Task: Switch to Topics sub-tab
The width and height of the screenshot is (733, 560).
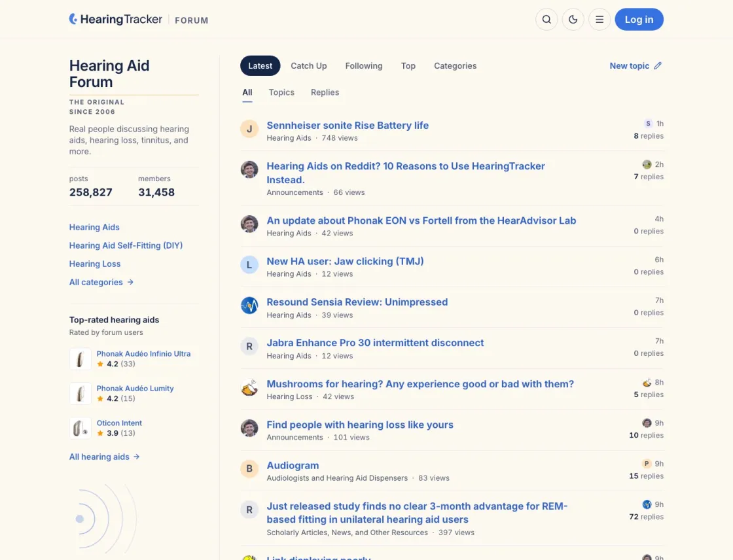Action: pos(281,92)
